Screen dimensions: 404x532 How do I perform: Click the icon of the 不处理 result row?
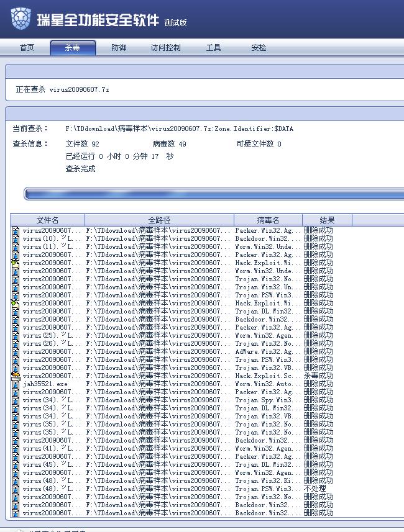pos(16,489)
